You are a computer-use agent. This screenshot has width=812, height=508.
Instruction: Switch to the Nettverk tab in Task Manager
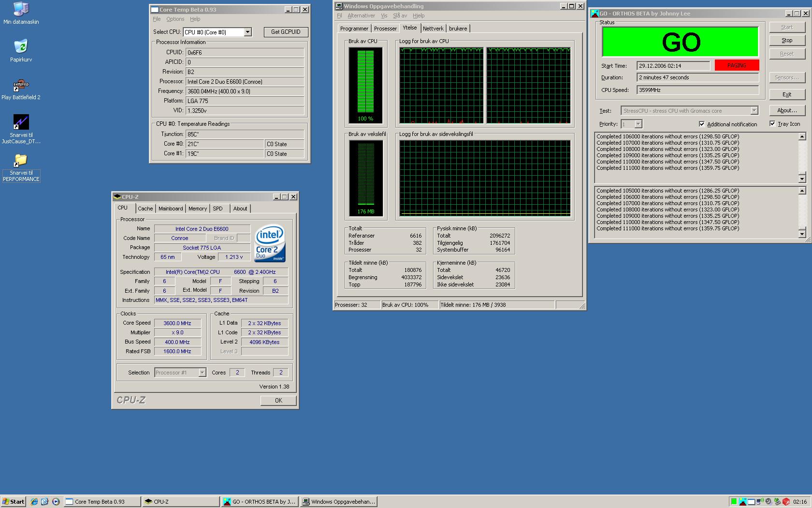click(433, 29)
